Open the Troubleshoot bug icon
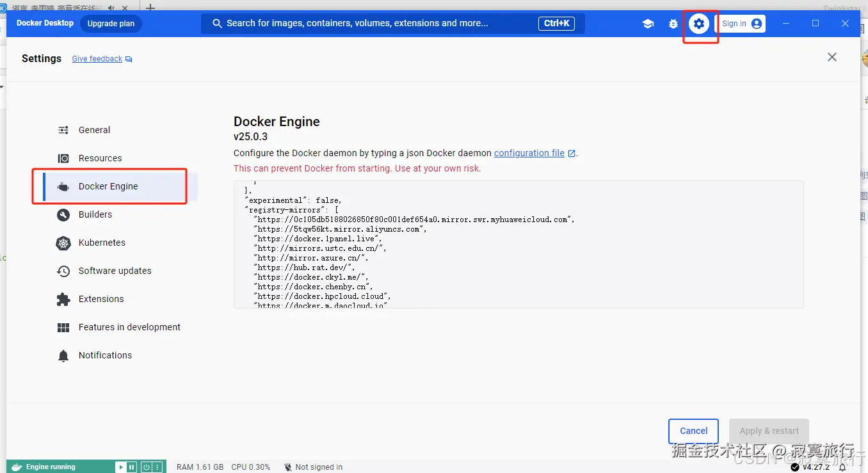This screenshot has height=473, width=868. click(673, 24)
